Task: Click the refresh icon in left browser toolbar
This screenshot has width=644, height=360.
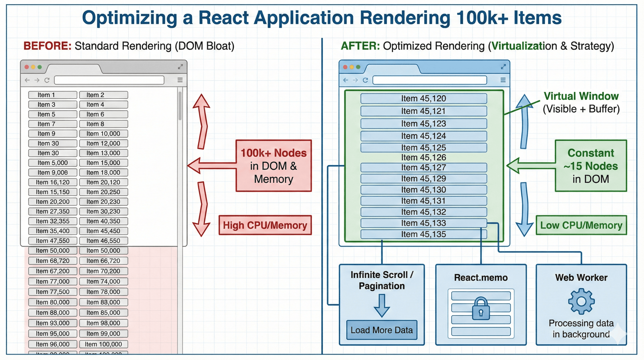Action: point(47,80)
